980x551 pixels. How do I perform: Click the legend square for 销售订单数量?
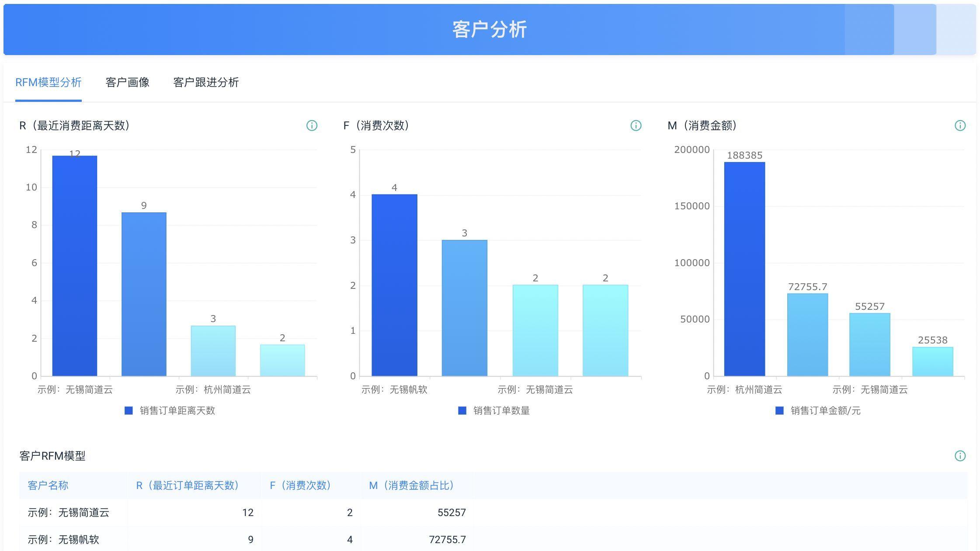(462, 410)
